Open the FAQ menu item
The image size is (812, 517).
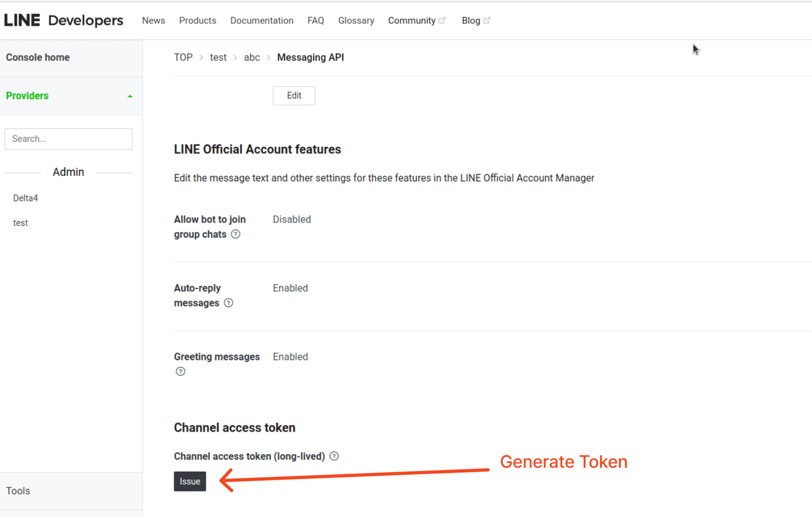[x=315, y=20]
